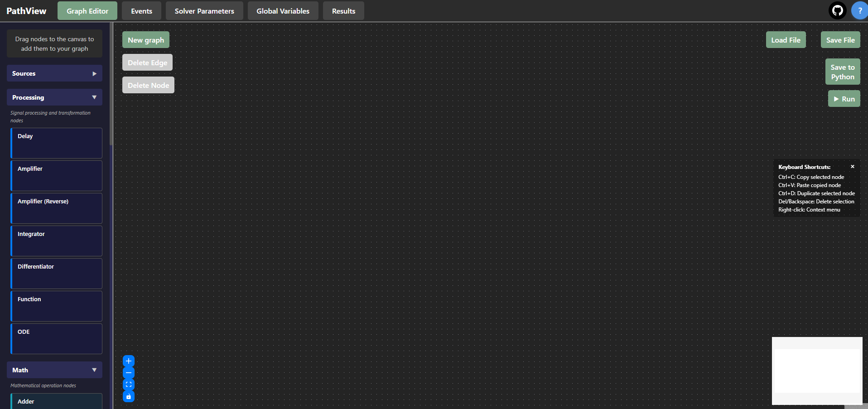Viewport: 868px width, 409px height.
Task: Click the Save File button
Action: (840, 40)
